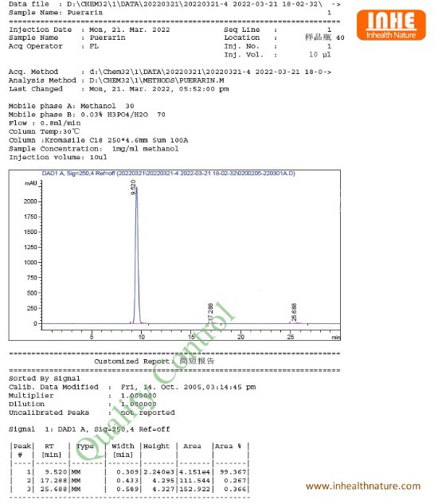The image size is (438, 504).
Task: Select the Last Changed timestamp line
Action: pos(119,89)
